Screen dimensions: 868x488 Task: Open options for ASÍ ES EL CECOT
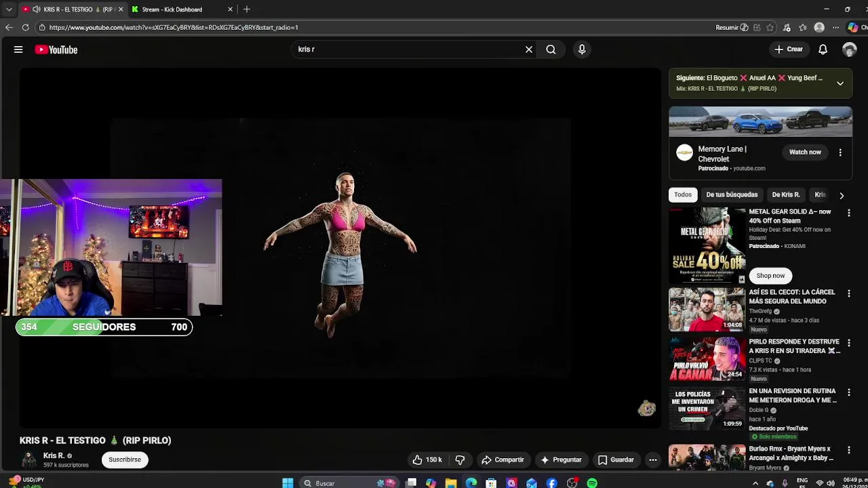tap(848, 293)
